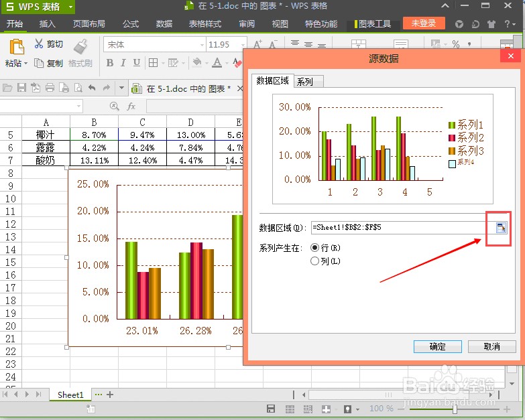Click the last sheet navigation arrow
The width and height of the screenshot is (525, 420).
click(39, 395)
